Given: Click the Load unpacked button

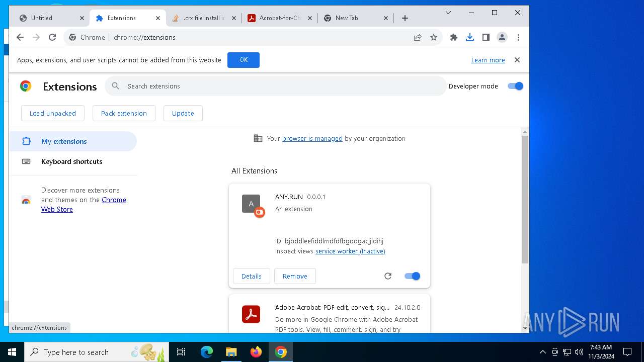Looking at the screenshot, I should [53, 113].
